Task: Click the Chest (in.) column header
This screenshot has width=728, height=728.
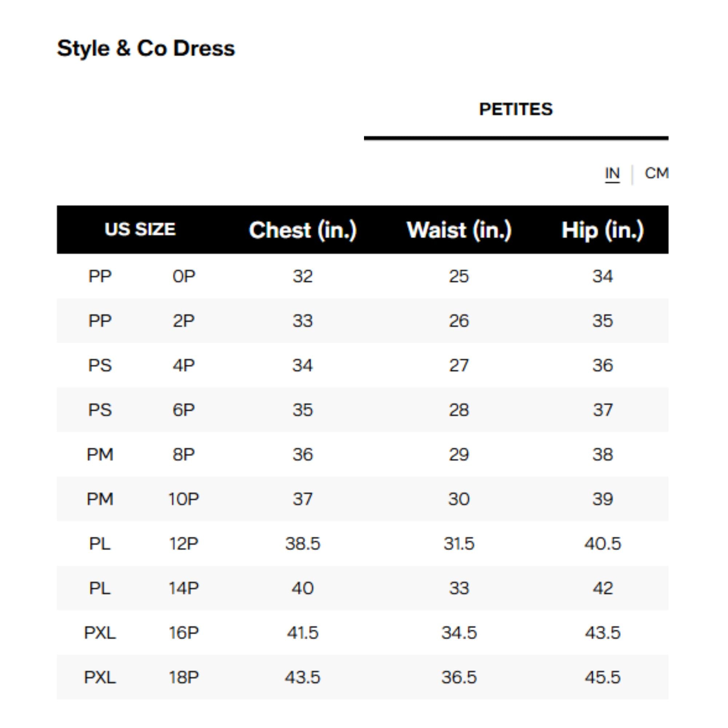Action: point(302,230)
